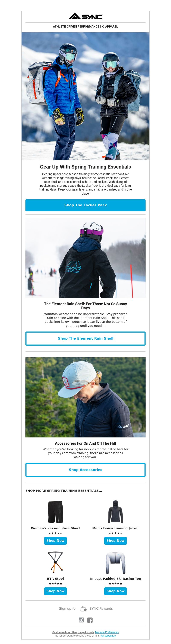Open the Facebook icon in footer
Viewport: 171px width, 644px height.
coord(90,620)
